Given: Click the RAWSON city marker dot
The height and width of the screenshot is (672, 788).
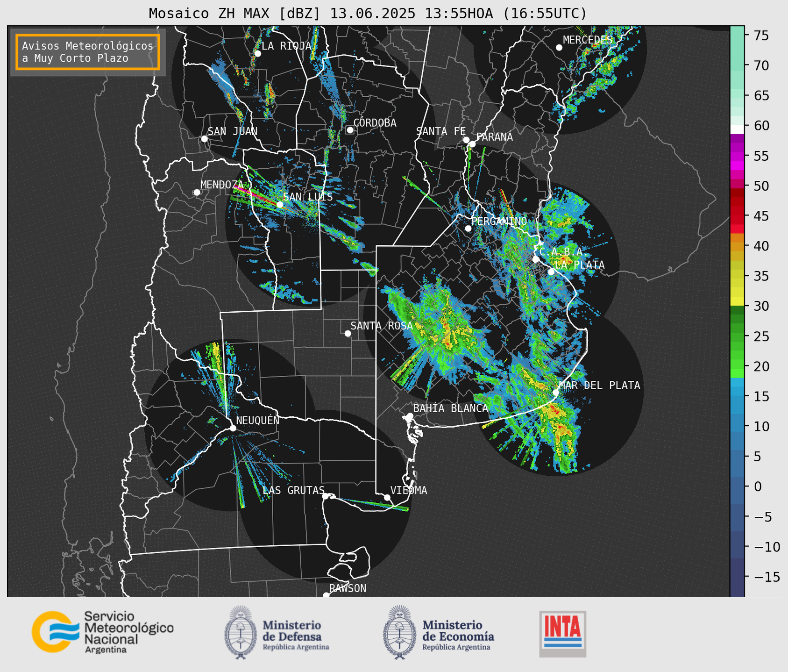Looking at the screenshot, I should [x=326, y=595].
